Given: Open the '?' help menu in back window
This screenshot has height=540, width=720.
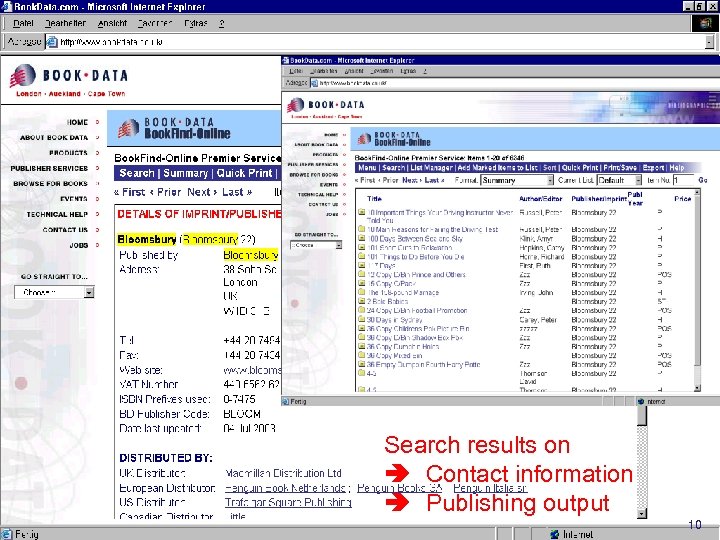Looking at the screenshot, I should pos(222,23).
